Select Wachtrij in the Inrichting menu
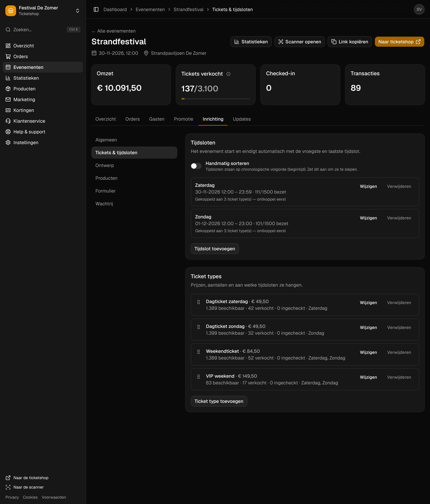 (x=134, y=204)
